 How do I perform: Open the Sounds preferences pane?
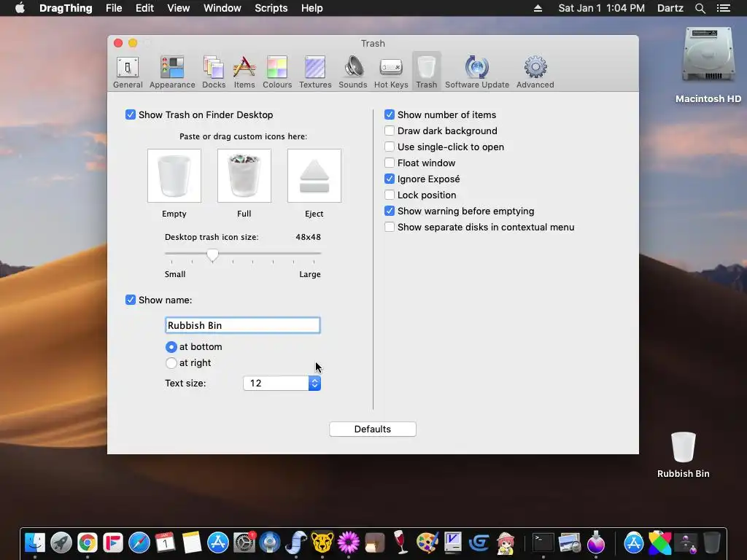point(352,72)
